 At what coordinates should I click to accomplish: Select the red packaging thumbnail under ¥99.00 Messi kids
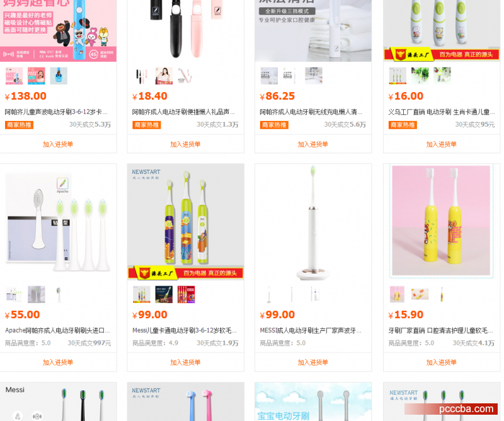tap(186, 294)
